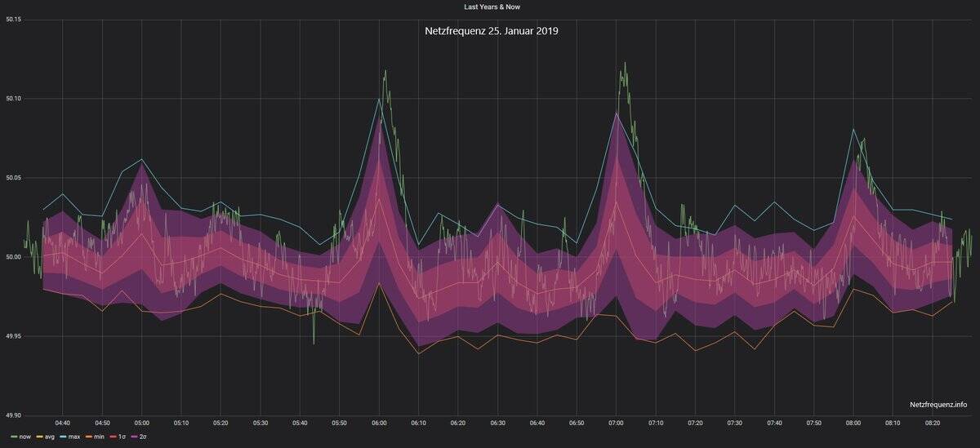Click the 04:40 time axis label
This screenshot has height=448, width=980.
coord(62,424)
